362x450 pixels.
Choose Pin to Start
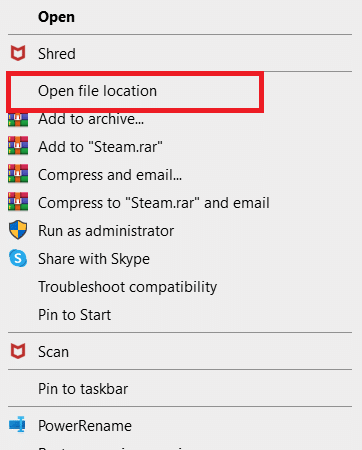tap(74, 315)
